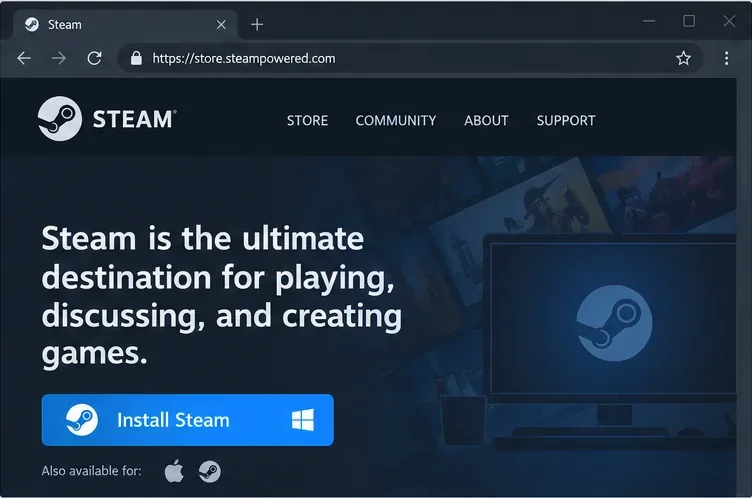Click the browser back arrow

click(24, 59)
